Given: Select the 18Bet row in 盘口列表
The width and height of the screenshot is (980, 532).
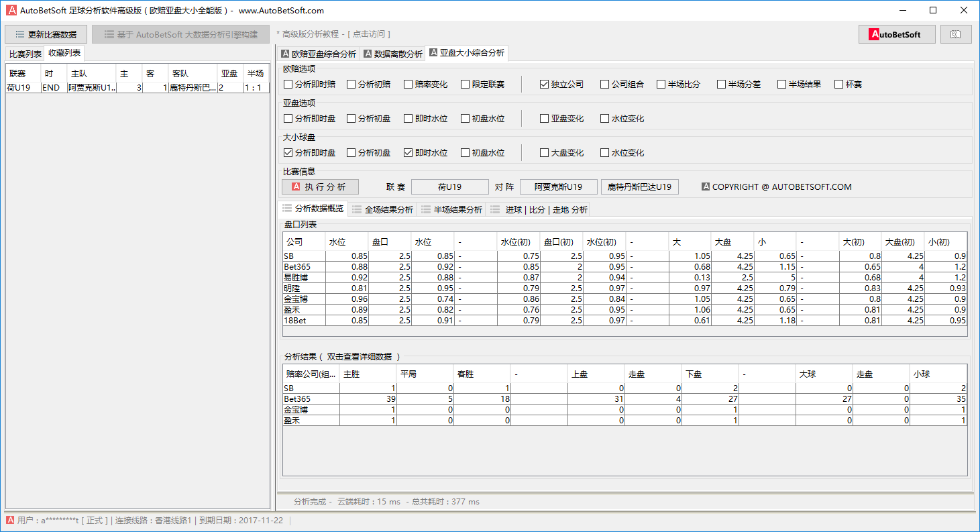Looking at the screenshot, I should [625, 321].
